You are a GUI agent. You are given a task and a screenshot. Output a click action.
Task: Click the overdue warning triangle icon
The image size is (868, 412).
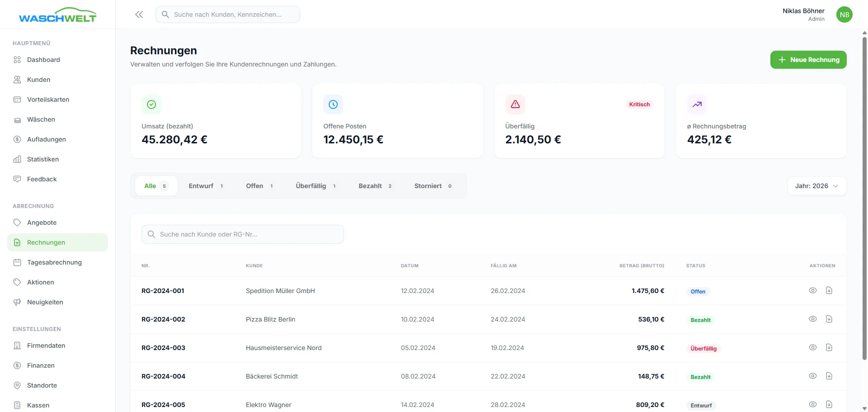point(515,104)
